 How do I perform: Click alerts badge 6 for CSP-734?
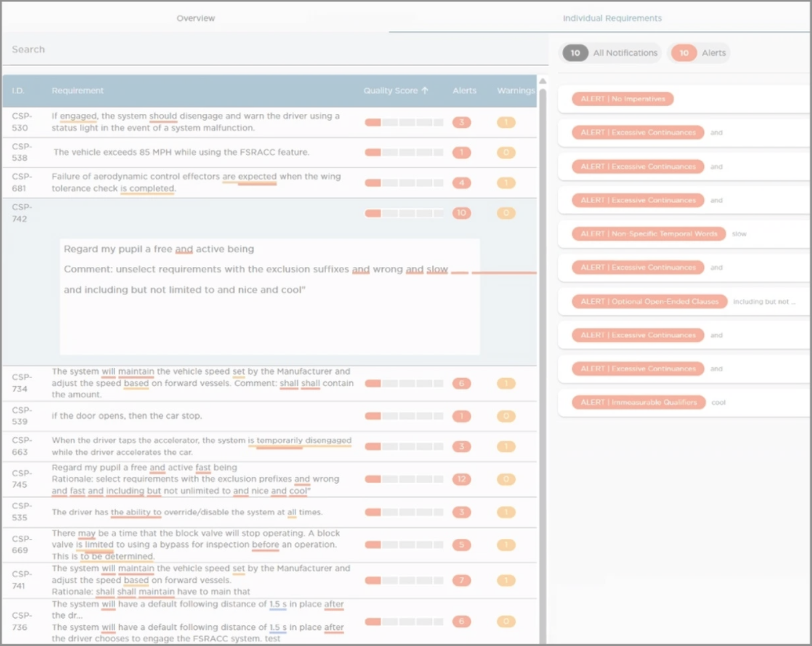click(x=462, y=383)
